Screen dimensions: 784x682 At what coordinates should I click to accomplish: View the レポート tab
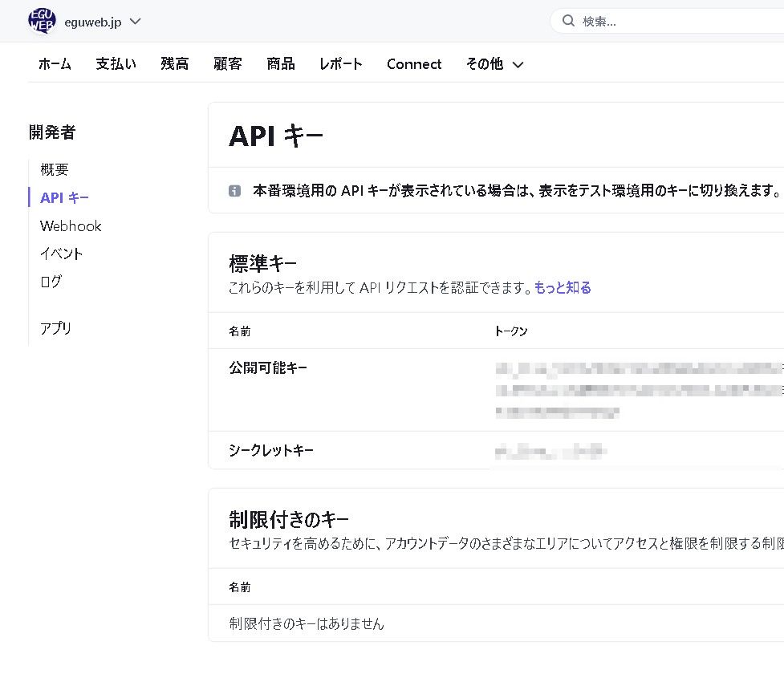[x=340, y=64]
